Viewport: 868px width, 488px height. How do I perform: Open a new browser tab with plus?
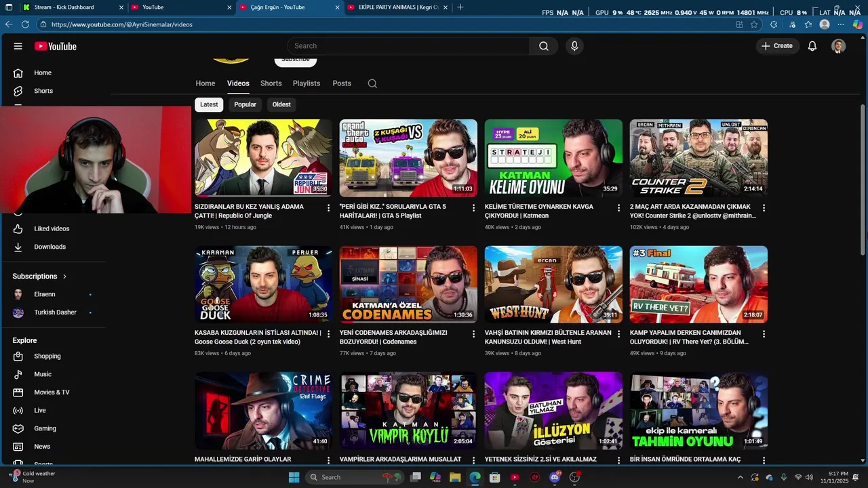click(460, 7)
